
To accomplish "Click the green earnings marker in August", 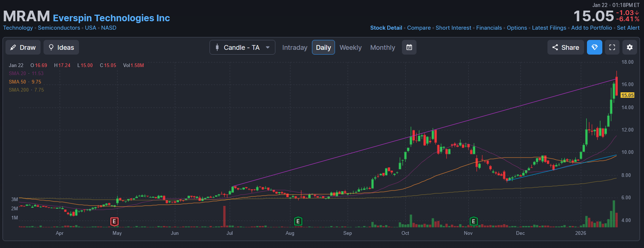I will pyautogui.click(x=298, y=221).
